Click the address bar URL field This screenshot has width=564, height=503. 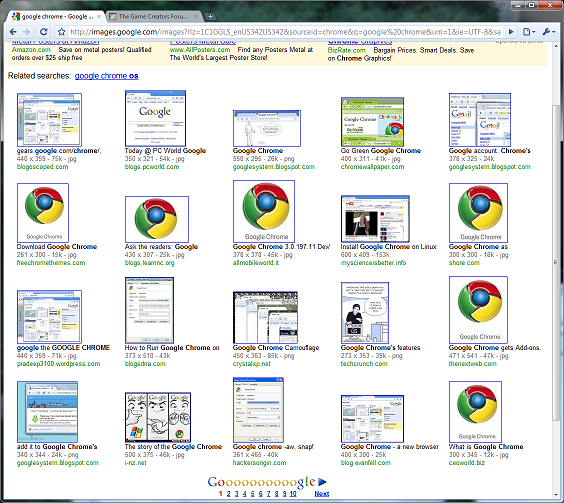(286, 32)
